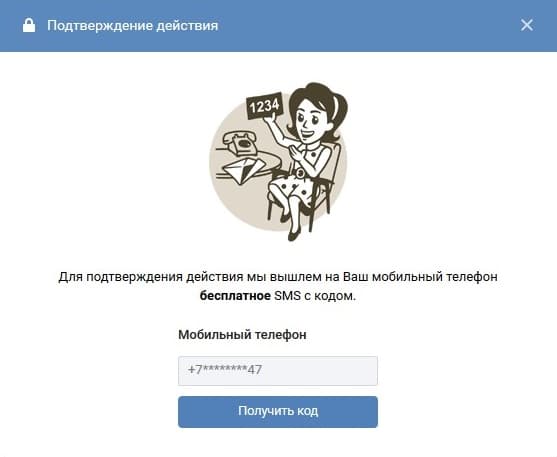Click the envelope on the table illustration
The height and width of the screenshot is (457, 557).
tap(243, 170)
